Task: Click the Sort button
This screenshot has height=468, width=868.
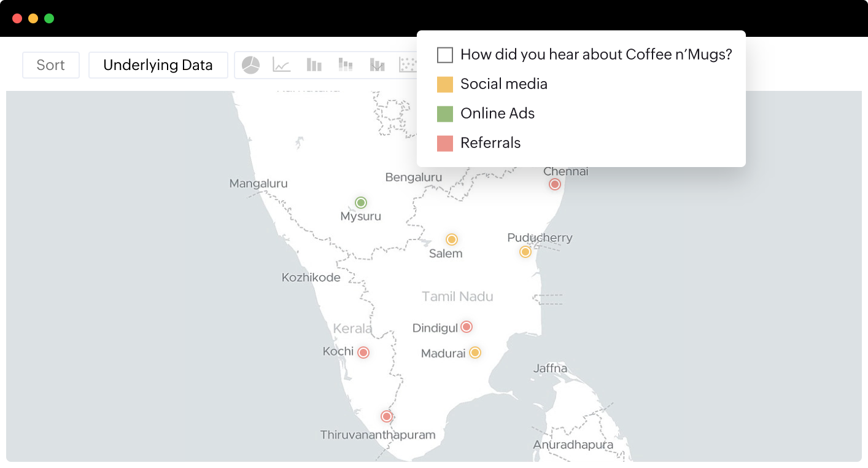Action: (x=51, y=65)
